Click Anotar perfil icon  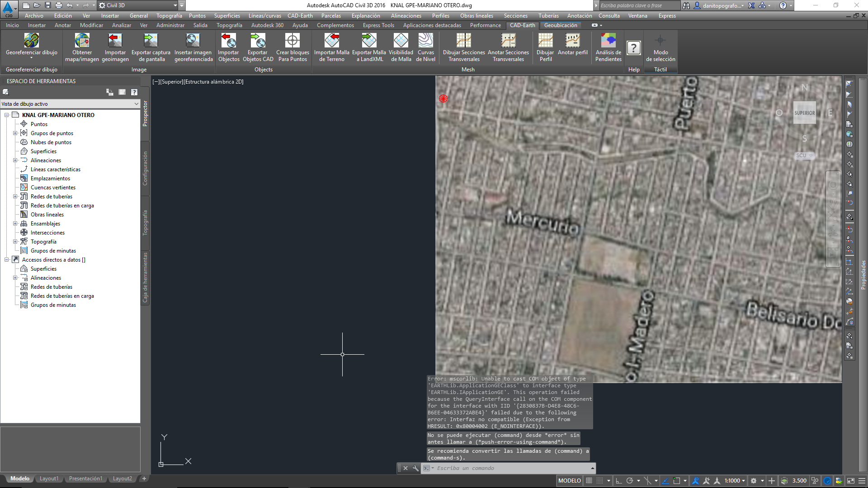573,41
